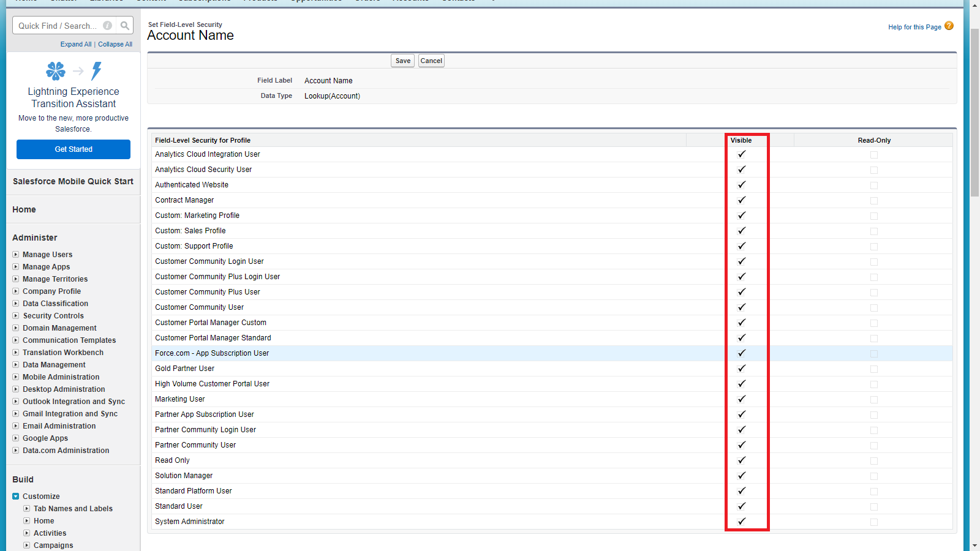Toggle Visible for Gold Partner User
980x551 pixels.
[x=742, y=369]
